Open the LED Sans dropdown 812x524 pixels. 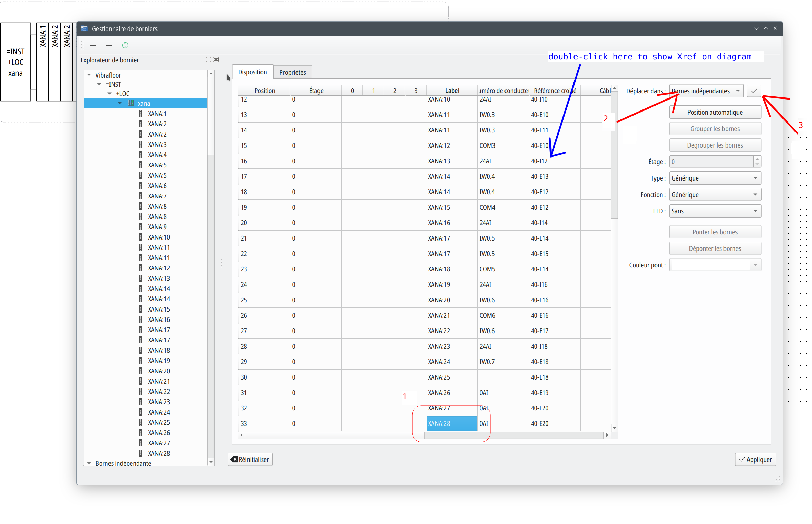point(715,211)
